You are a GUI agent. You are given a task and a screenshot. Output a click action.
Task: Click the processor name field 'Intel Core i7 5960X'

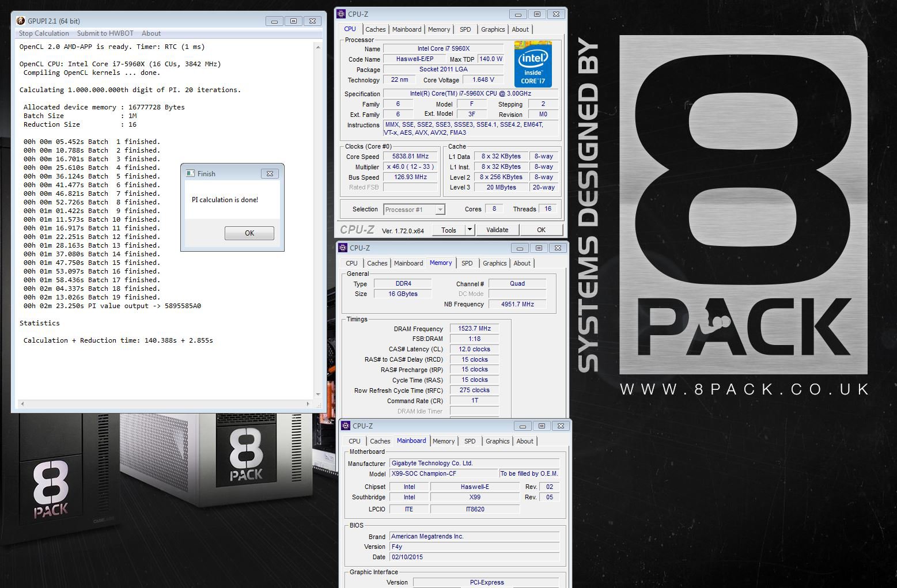click(444, 48)
